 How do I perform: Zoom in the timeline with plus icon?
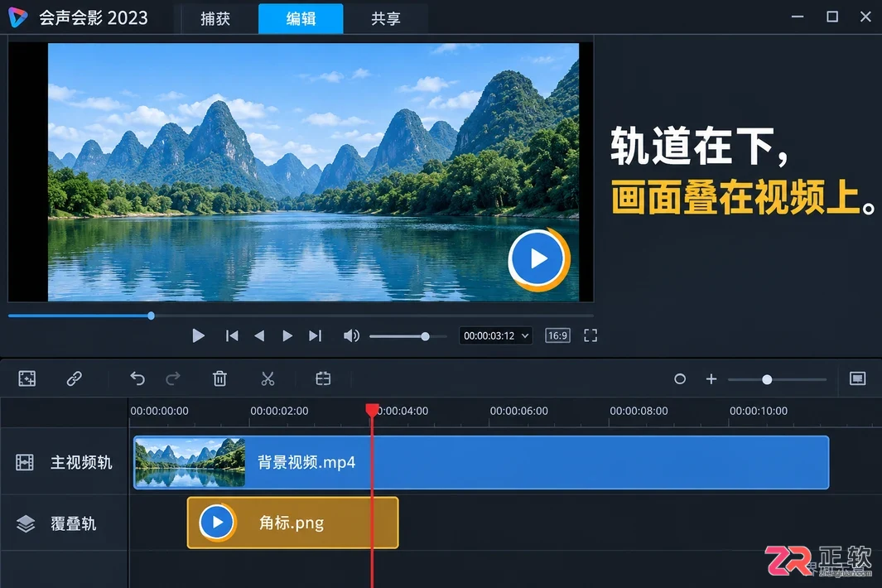[x=711, y=378]
